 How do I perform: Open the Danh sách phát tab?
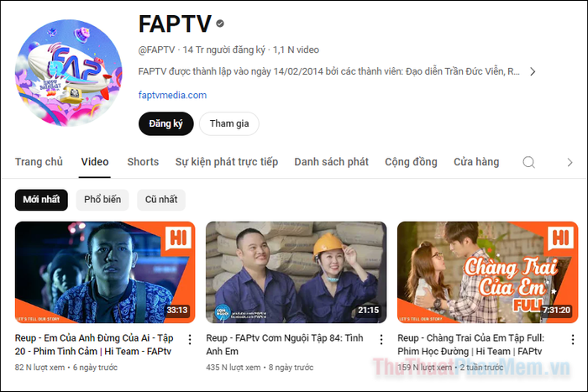[332, 162]
